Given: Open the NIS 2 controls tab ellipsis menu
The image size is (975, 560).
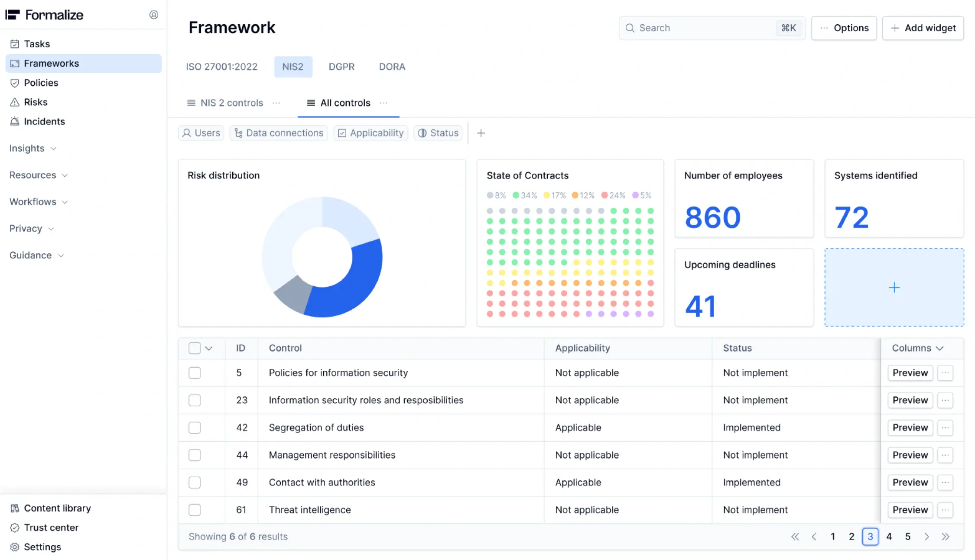Looking at the screenshot, I should tap(276, 103).
